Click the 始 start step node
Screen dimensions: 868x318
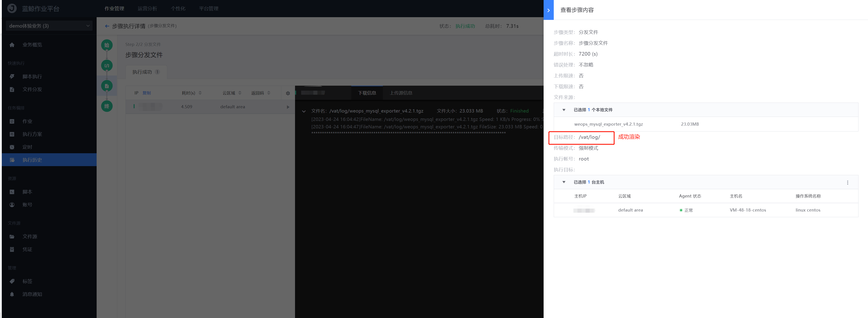[x=107, y=45]
